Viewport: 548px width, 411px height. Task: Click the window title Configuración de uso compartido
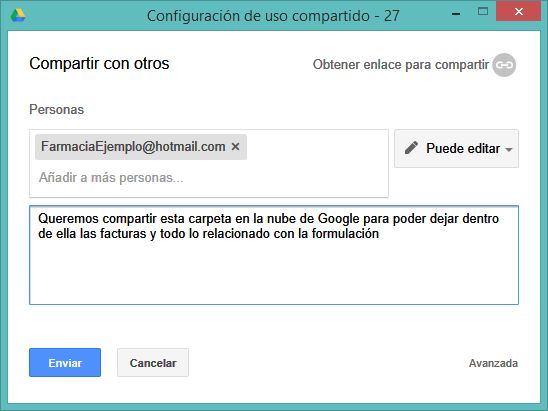(x=258, y=16)
